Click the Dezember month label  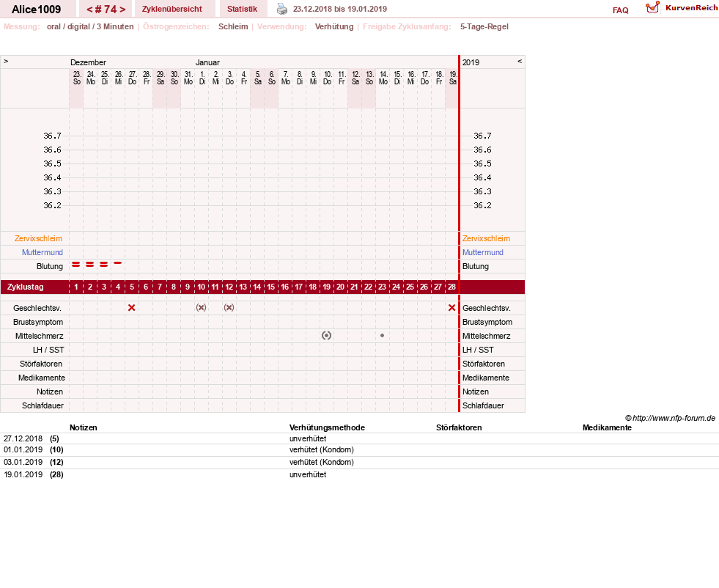[x=88, y=62]
